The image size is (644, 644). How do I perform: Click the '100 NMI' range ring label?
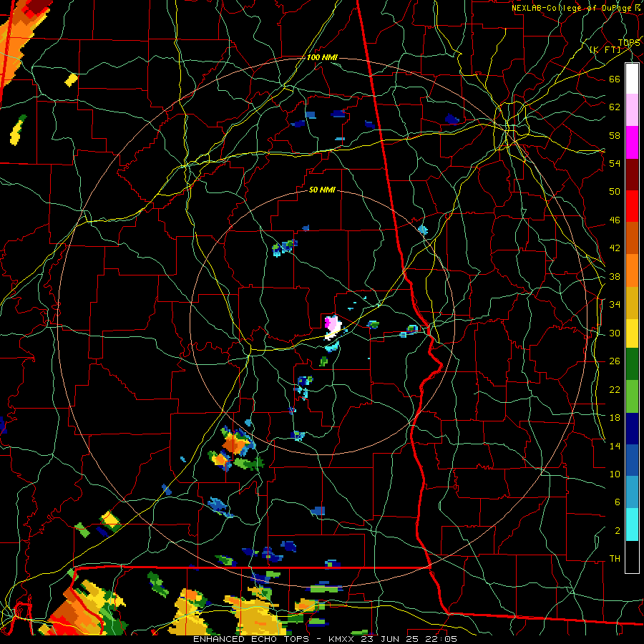[x=322, y=57]
